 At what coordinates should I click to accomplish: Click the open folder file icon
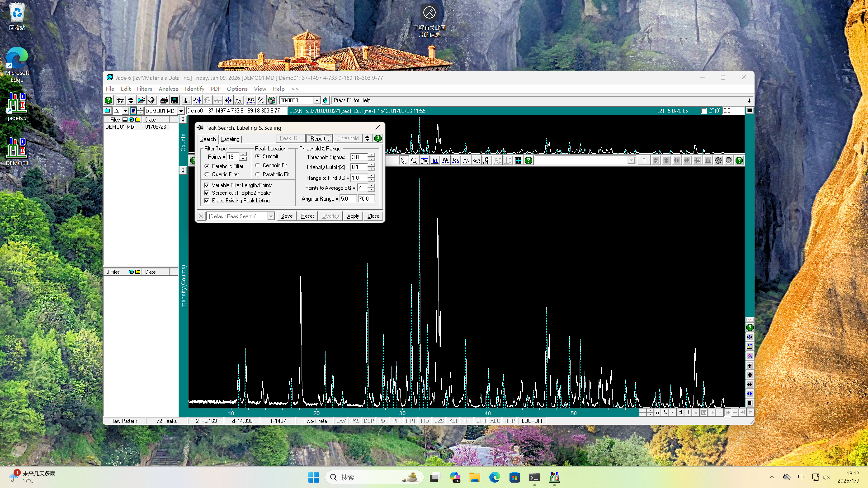pyautogui.click(x=141, y=100)
